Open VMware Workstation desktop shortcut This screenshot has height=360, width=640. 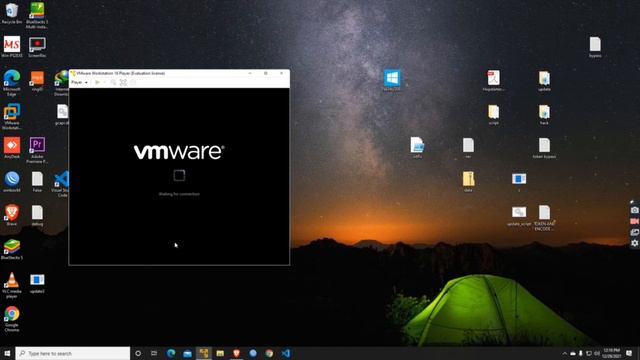[x=12, y=117]
